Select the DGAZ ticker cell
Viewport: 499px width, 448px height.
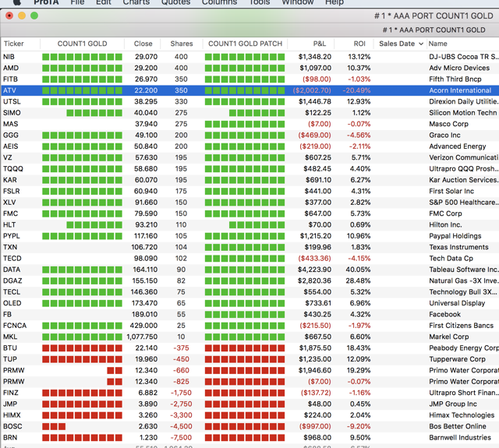pyautogui.click(x=12, y=280)
